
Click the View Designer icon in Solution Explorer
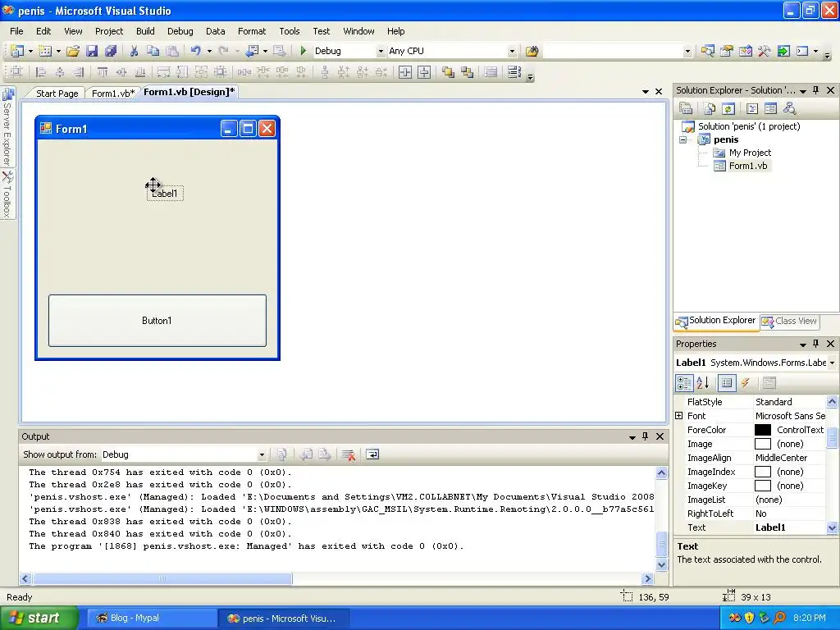click(x=771, y=109)
